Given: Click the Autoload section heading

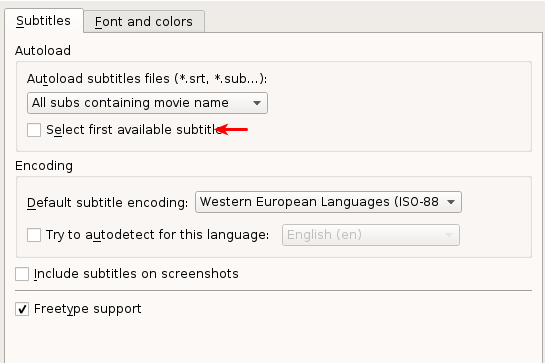Looking at the screenshot, I should tap(43, 51).
